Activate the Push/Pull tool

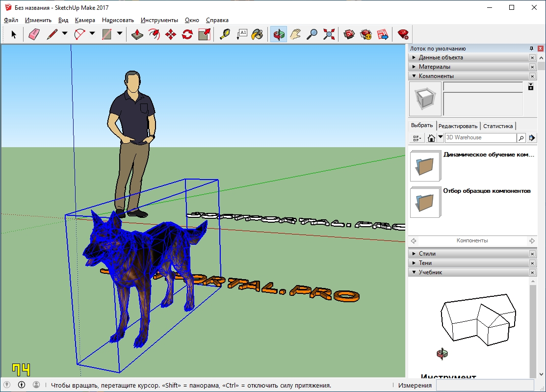point(137,34)
